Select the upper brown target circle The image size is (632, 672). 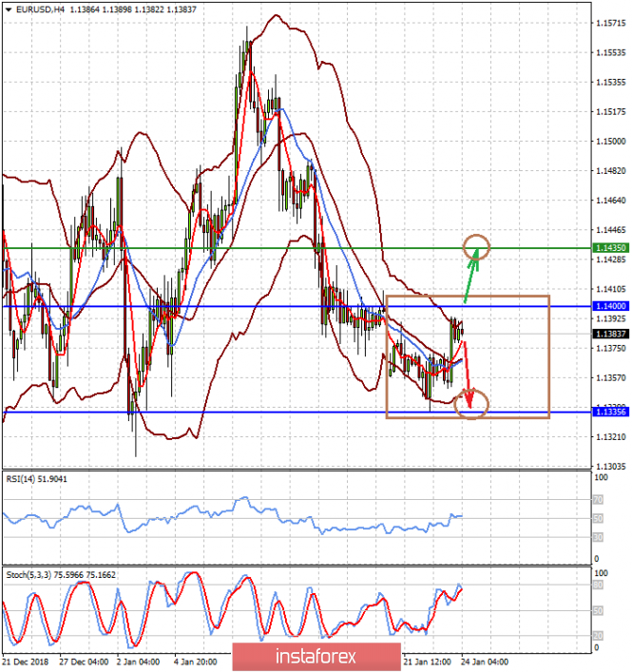point(477,249)
